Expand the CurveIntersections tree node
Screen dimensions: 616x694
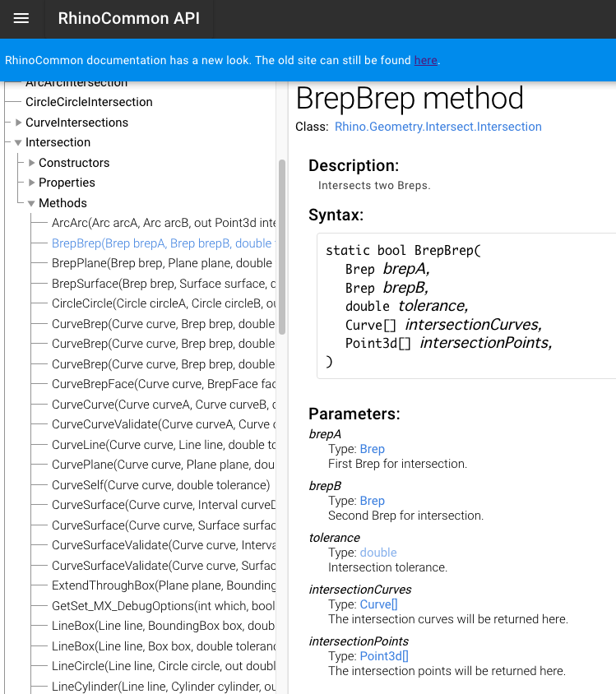point(18,123)
